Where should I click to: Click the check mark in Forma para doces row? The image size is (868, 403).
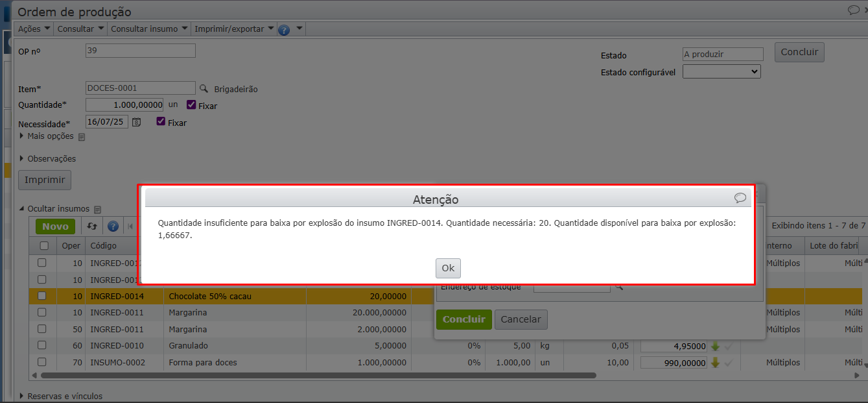(x=728, y=363)
